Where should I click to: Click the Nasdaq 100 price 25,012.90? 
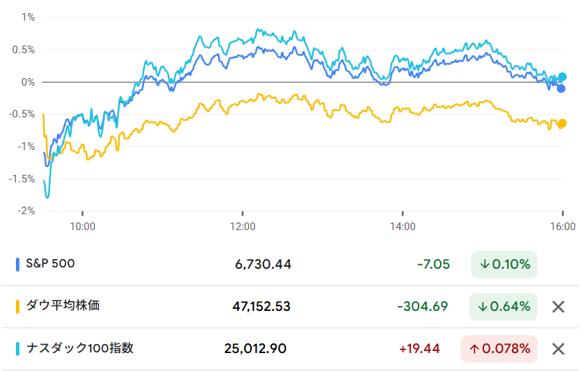[255, 349]
